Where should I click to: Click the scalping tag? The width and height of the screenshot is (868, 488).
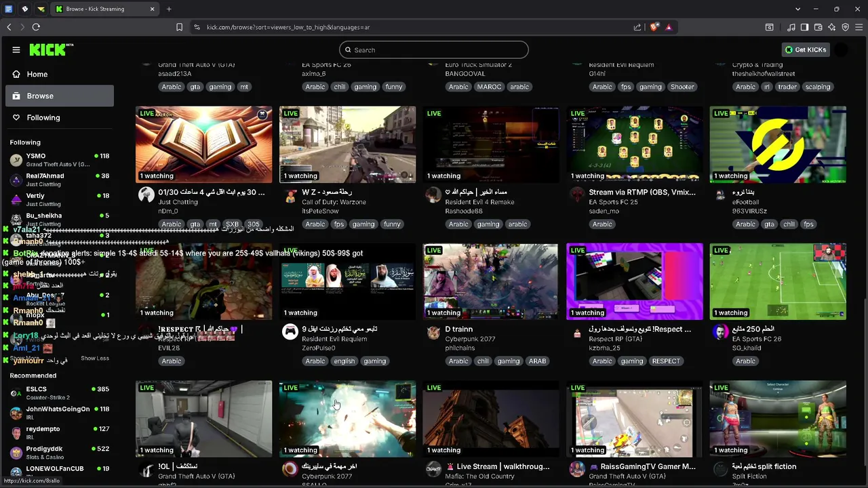(x=818, y=87)
